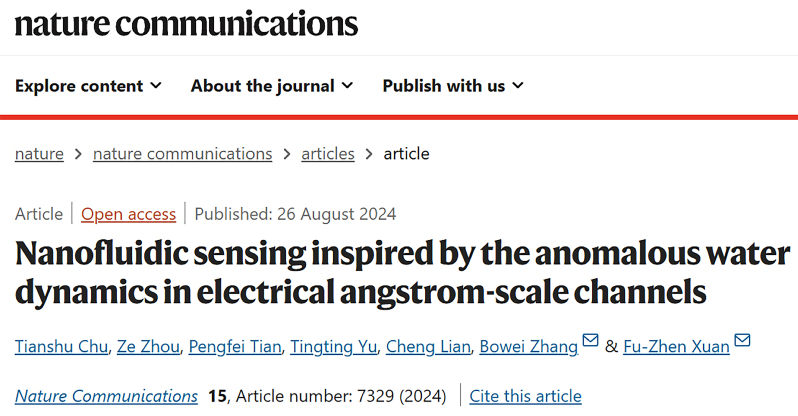View author Tingting Yu's details
Image resolution: width=798 pixels, height=416 pixels.
(332, 347)
